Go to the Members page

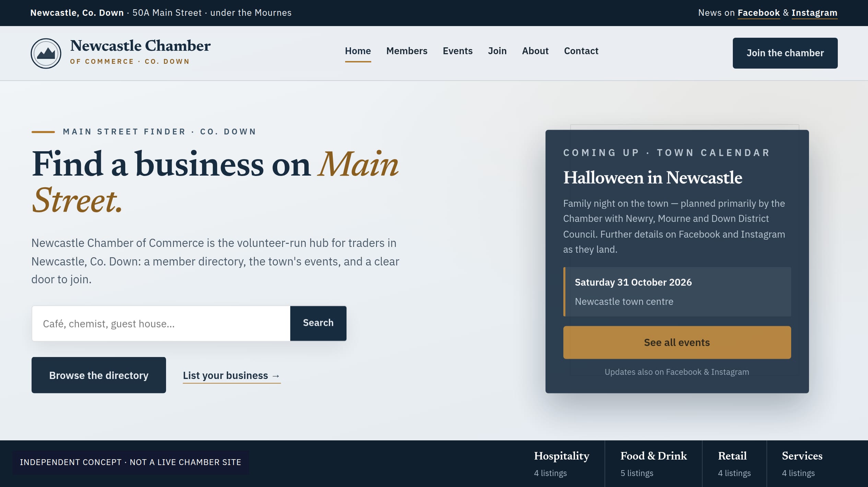(407, 51)
